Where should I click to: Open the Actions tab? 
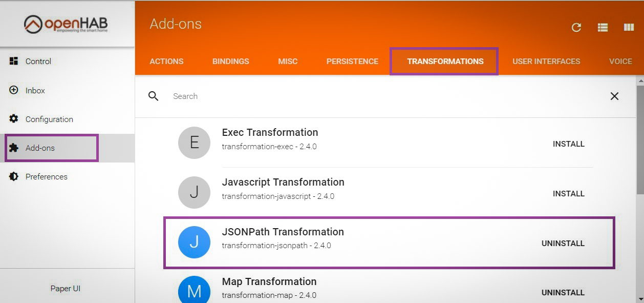166,61
